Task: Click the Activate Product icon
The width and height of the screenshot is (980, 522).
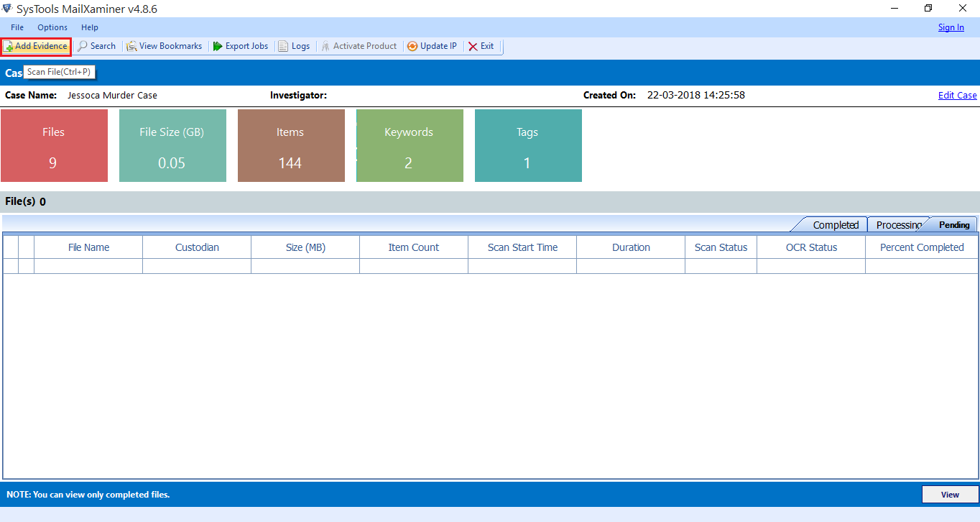Action: pos(325,46)
